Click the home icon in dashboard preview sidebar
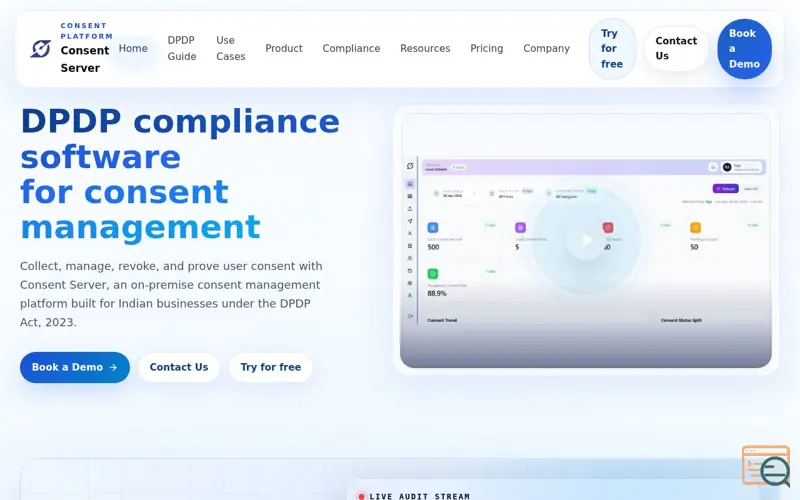The image size is (800, 500). (x=410, y=184)
